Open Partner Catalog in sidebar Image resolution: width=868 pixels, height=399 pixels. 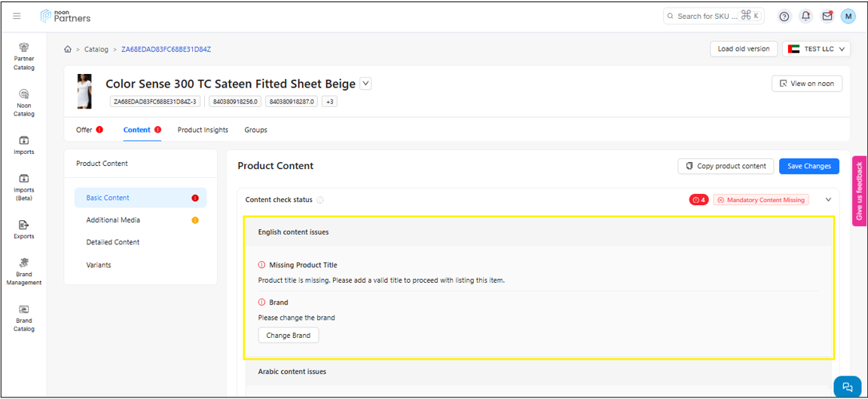point(24,57)
